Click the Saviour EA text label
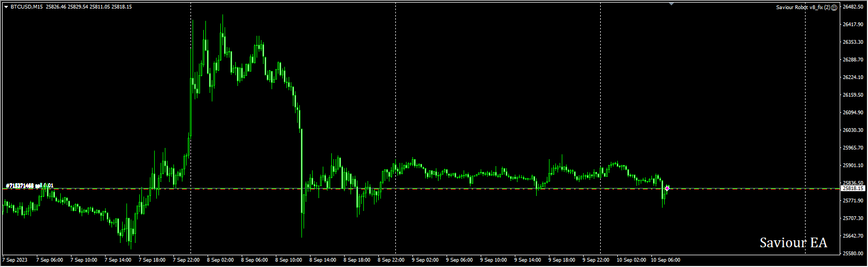868x267 pixels. [x=793, y=243]
